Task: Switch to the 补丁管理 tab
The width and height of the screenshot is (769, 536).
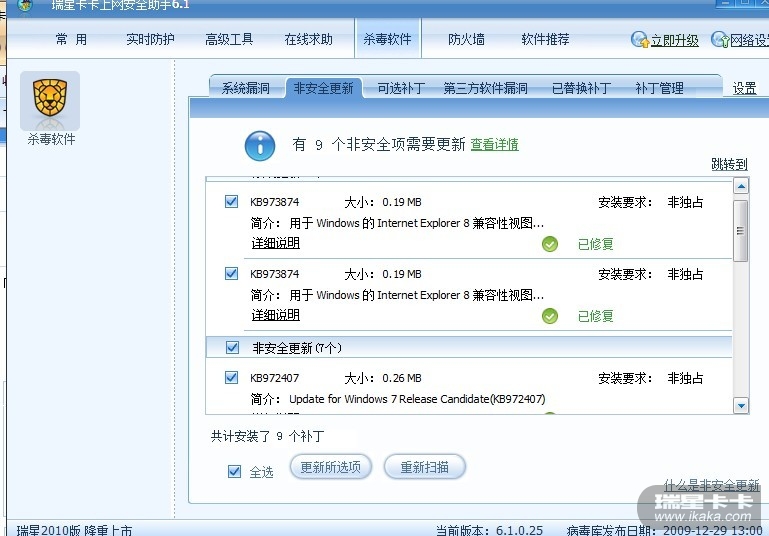Action: 660,88
